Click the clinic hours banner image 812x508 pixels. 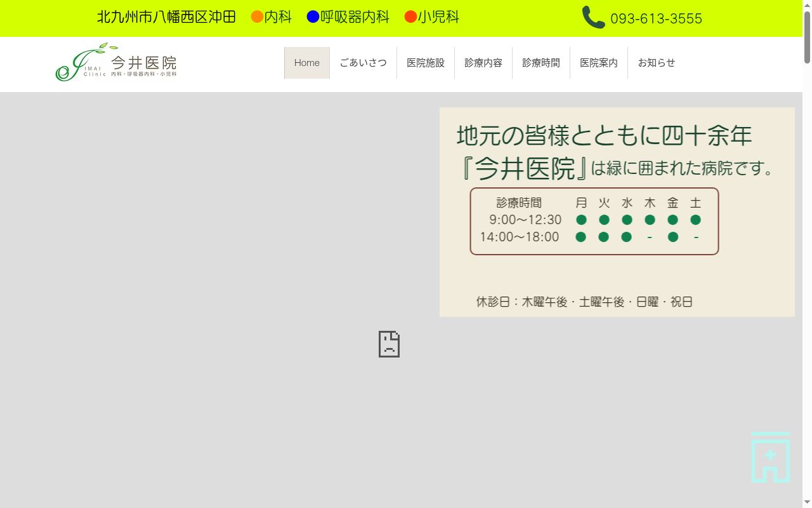click(x=617, y=212)
